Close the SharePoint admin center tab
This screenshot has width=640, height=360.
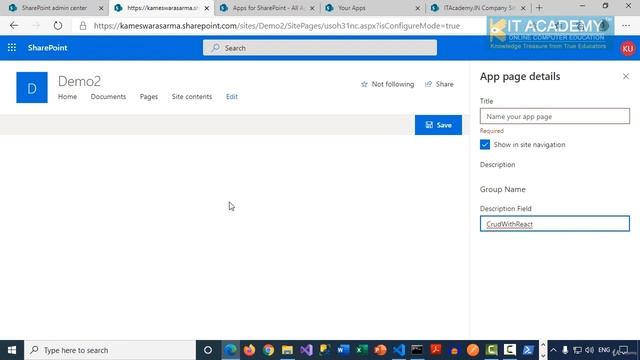click(x=101, y=8)
